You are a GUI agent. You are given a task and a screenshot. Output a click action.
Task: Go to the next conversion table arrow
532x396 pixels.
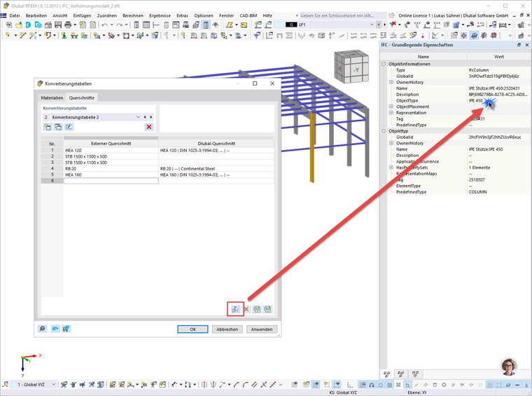pos(151,117)
